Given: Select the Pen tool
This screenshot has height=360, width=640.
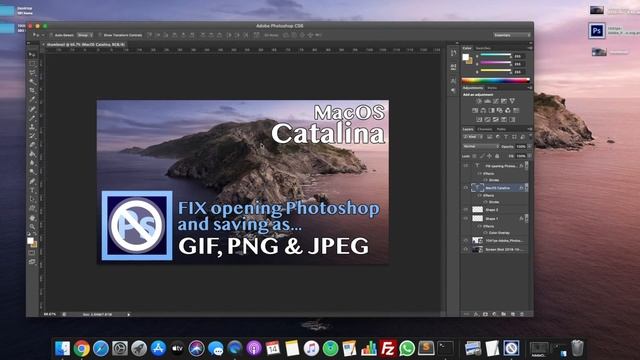Looking at the screenshot, I should point(32,181).
